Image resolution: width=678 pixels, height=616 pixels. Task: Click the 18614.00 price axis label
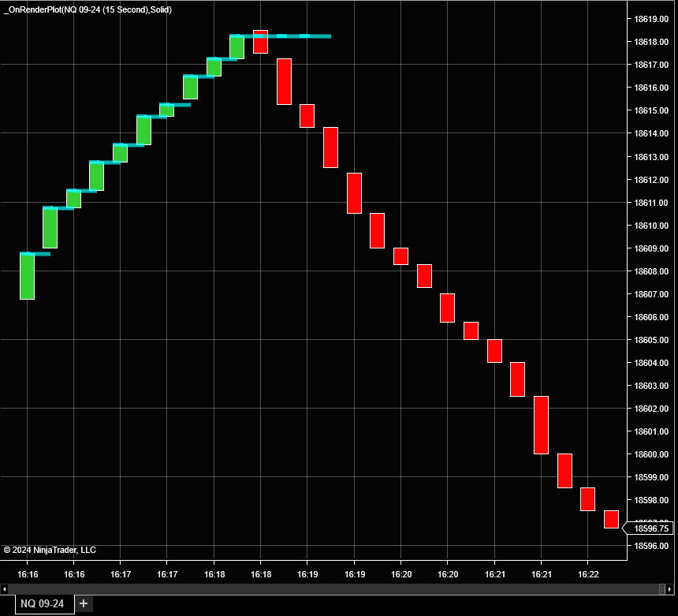[x=651, y=133]
